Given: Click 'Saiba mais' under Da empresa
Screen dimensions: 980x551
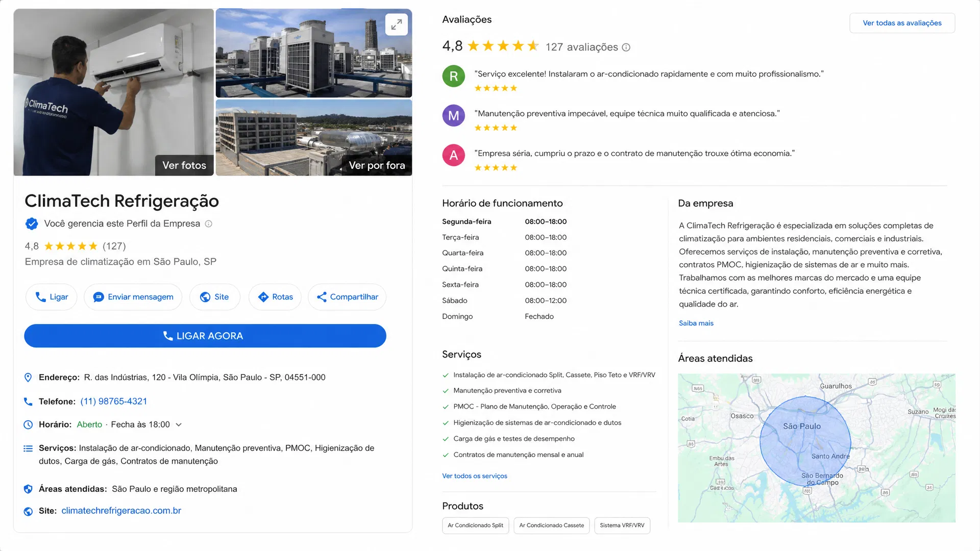Looking at the screenshot, I should pyautogui.click(x=696, y=323).
